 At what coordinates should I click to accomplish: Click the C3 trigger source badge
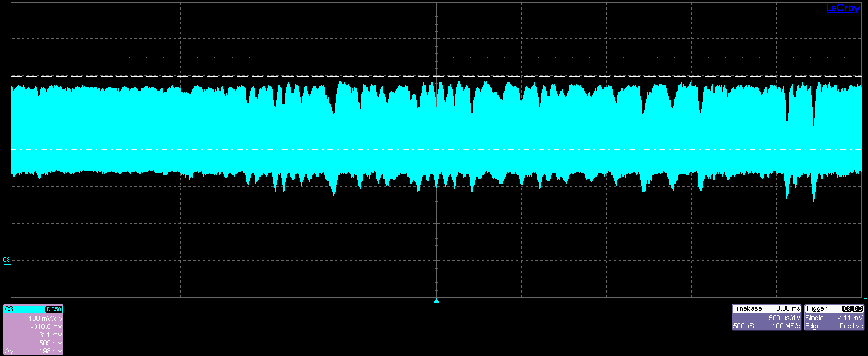pyautogui.click(x=846, y=309)
